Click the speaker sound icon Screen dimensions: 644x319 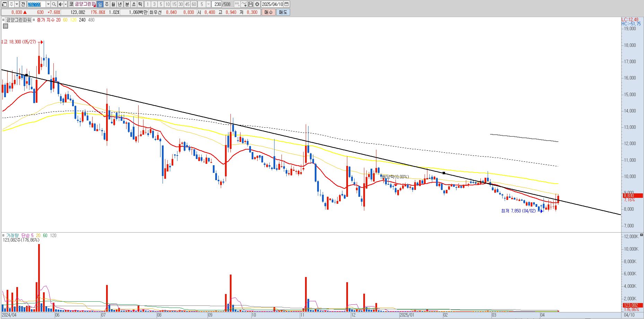click(x=61, y=4)
